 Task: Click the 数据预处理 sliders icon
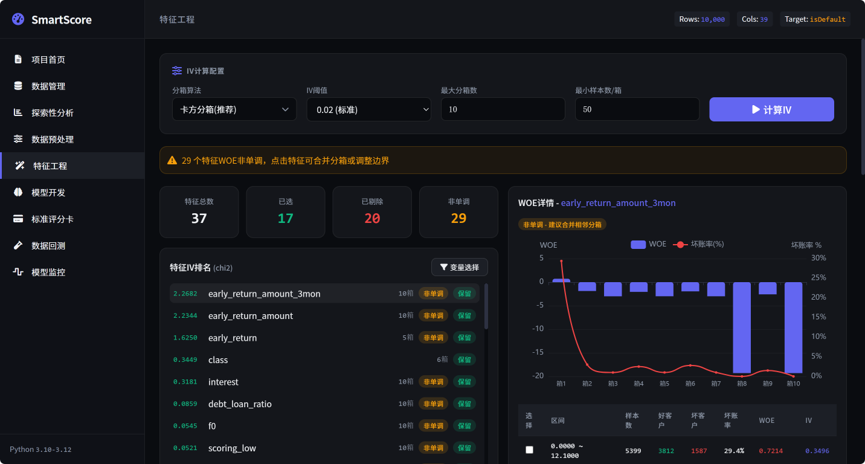click(x=18, y=138)
